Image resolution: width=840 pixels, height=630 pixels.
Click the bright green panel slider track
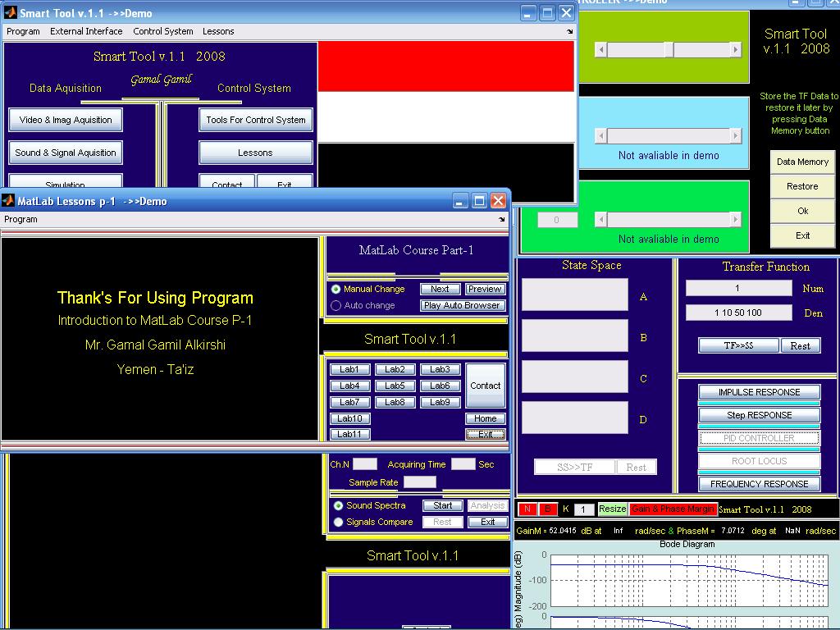(668, 219)
